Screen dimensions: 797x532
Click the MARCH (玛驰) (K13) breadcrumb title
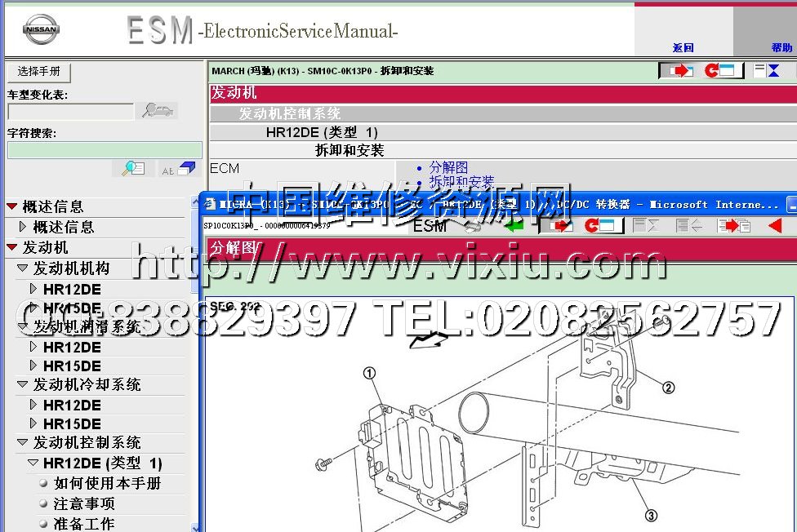[x=323, y=71]
